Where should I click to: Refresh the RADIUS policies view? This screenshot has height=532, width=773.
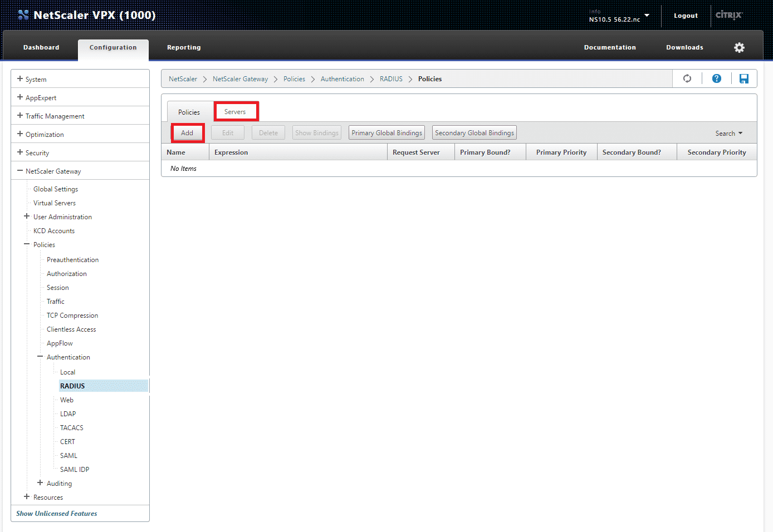pos(687,78)
